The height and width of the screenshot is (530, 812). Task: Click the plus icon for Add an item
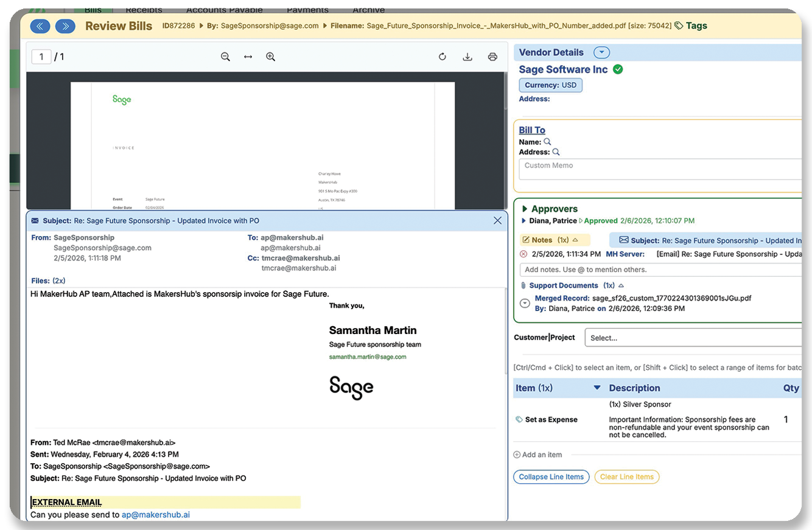pos(517,455)
